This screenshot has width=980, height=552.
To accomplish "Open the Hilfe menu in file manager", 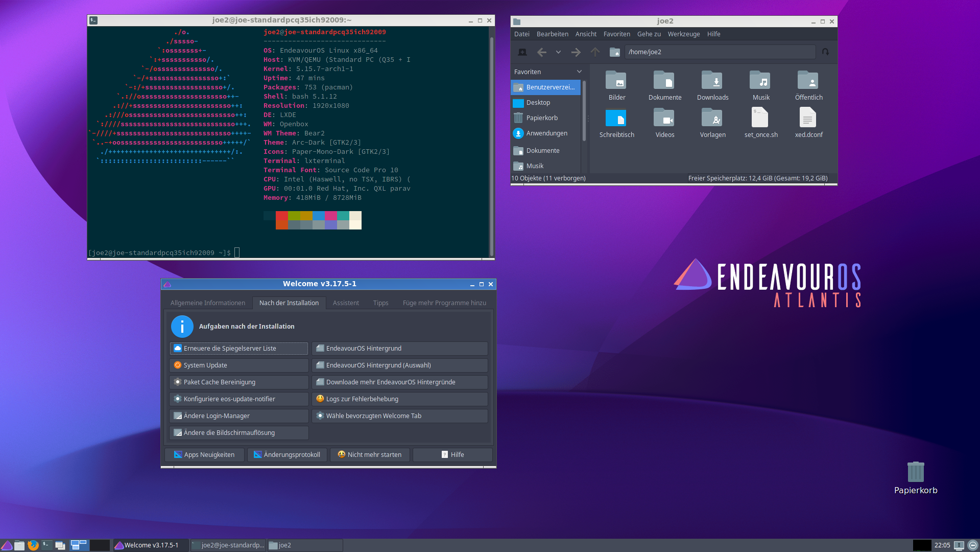I will coord(713,34).
